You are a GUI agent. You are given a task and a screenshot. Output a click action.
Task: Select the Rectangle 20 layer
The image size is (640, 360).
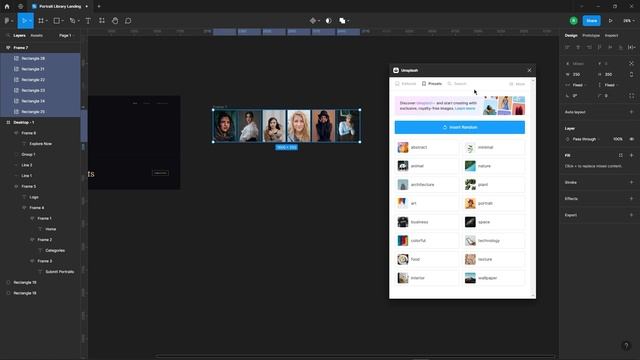(40, 58)
